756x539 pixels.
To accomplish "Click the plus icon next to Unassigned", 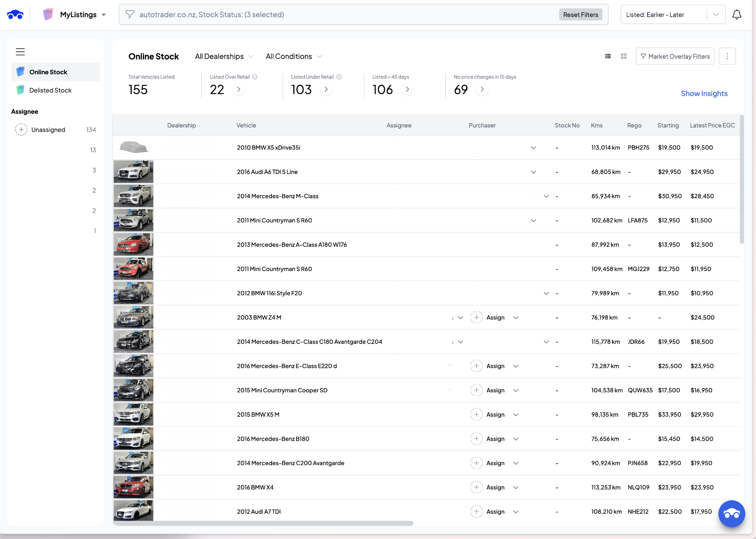I will (21, 130).
